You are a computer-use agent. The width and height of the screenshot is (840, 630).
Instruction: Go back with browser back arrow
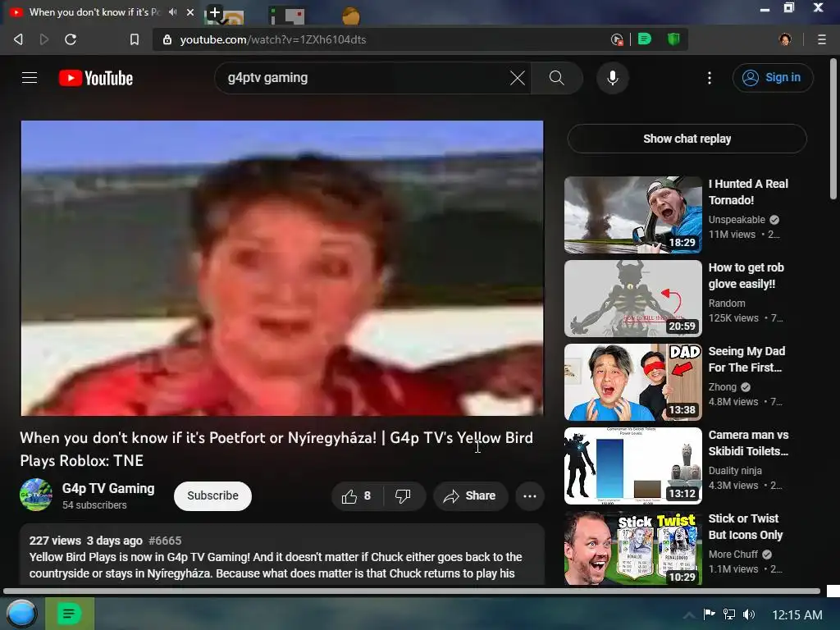(18, 39)
